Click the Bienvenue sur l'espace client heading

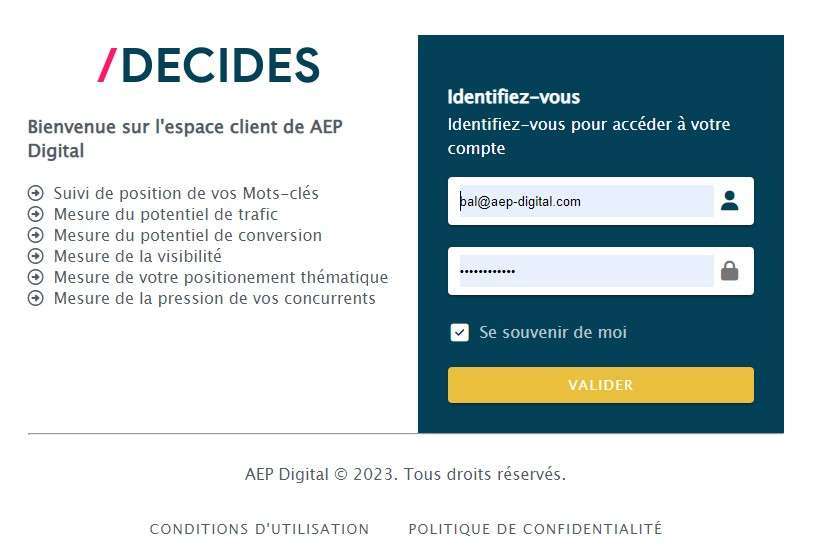point(185,138)
